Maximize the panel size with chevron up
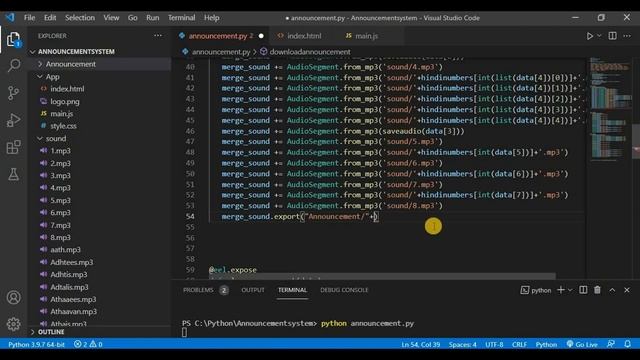The width and height of the screenshot is (640, 360). click(x=612, y=290)
